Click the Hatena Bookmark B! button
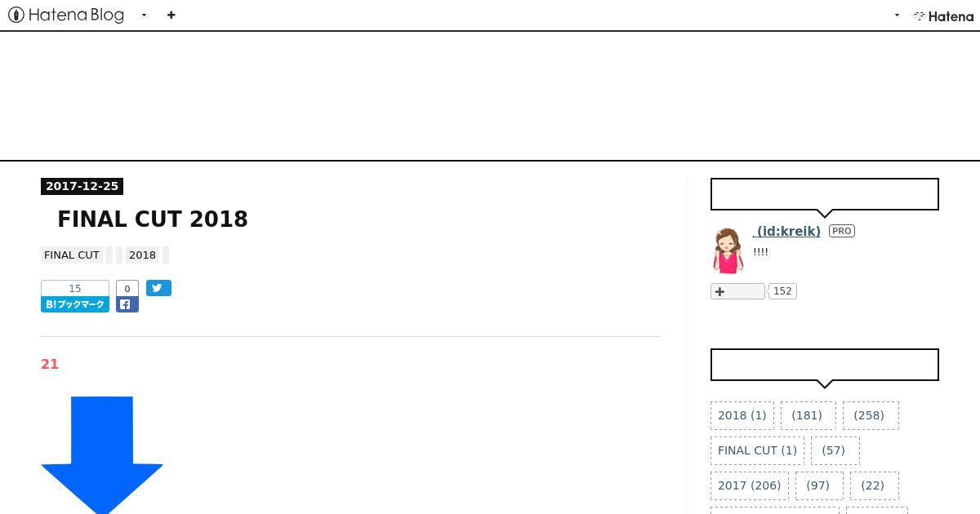The image size is (980, 514). click(x=75, y=304)
